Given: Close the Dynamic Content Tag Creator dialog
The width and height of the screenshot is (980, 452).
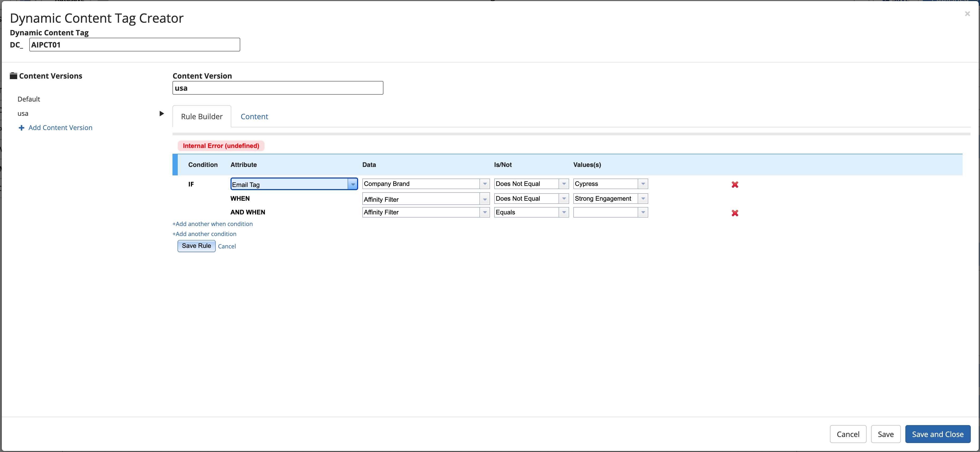Looking at the screenshot, I should [967, 14].
